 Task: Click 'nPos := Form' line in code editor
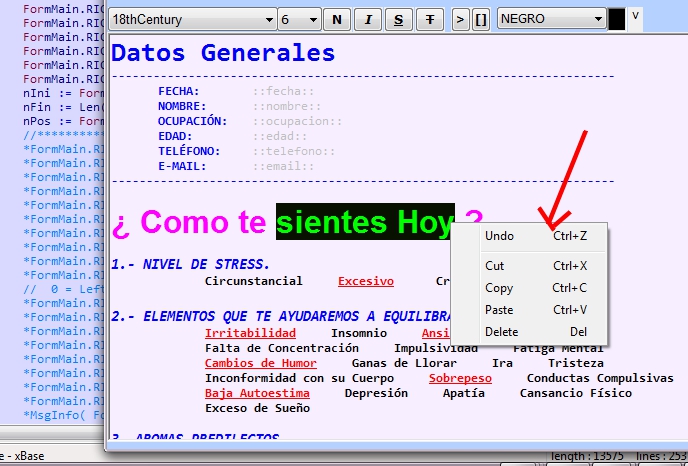[63, 122]
